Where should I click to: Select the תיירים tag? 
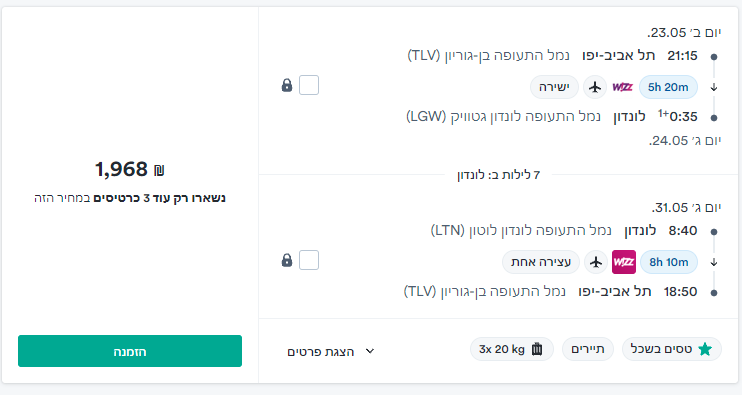coord(588,349)
